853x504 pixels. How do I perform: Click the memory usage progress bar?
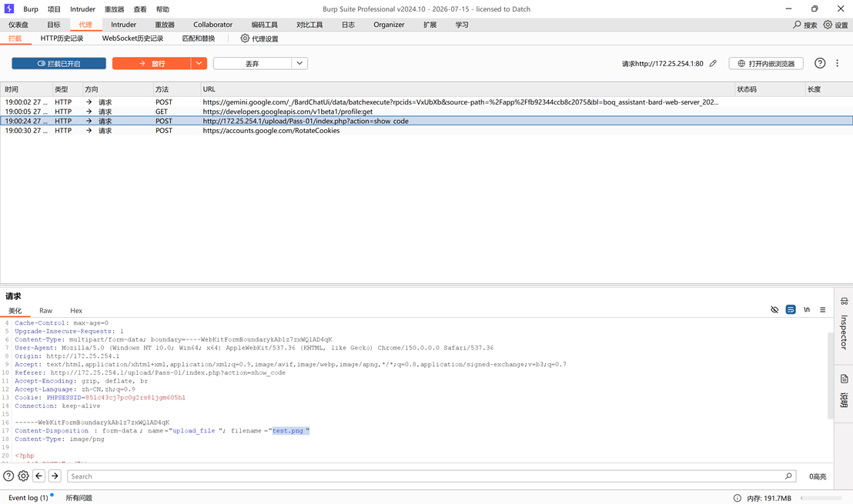coord(821,498)
